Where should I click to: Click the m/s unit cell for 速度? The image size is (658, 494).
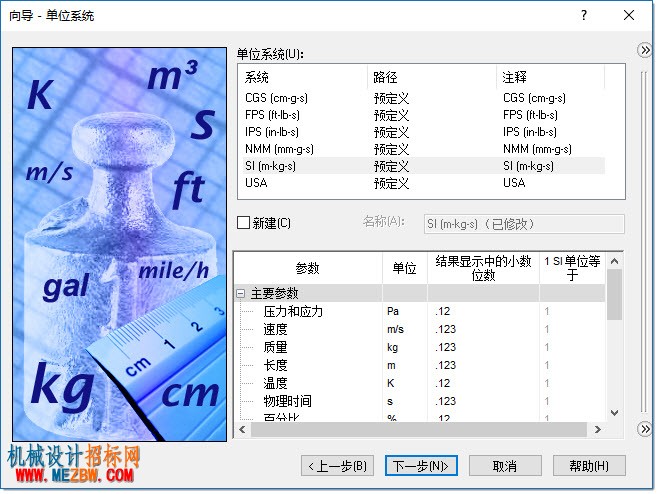click(405, 329)
